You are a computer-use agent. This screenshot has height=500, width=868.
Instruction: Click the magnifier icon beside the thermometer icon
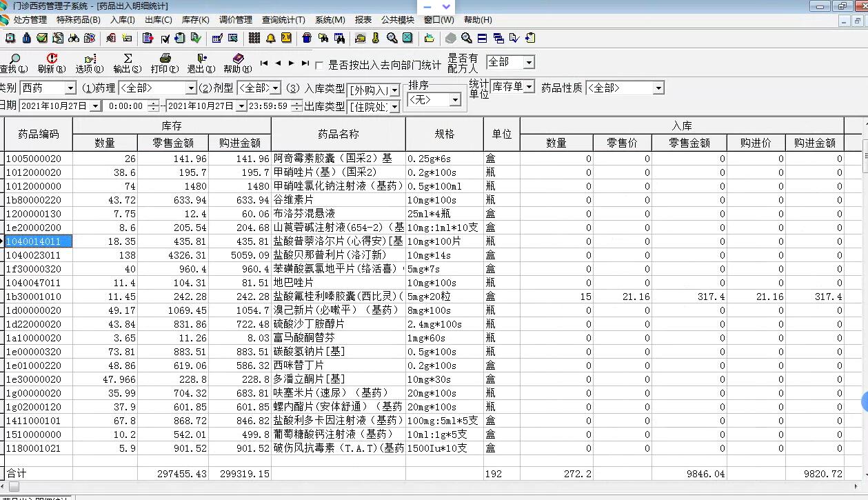point(391,38)
